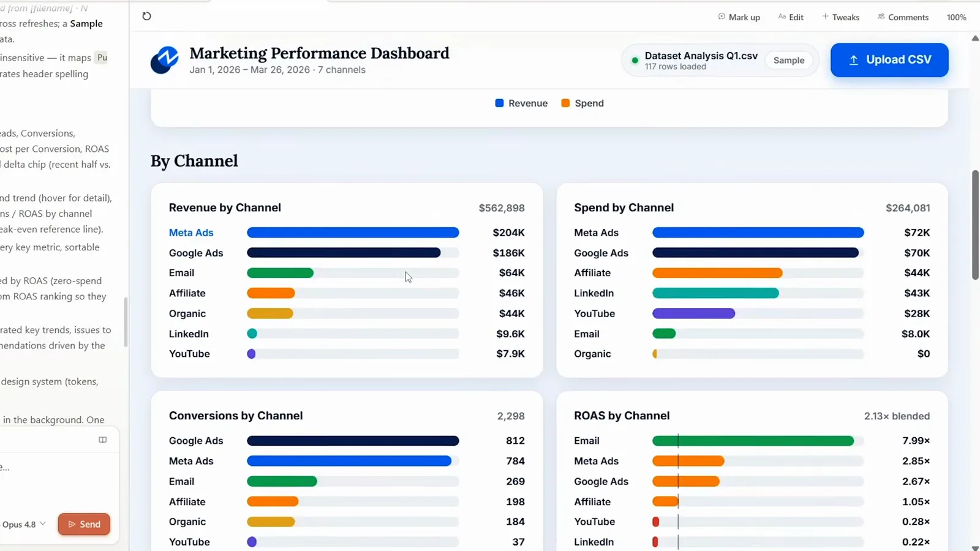
Task: Click the dashboard vertical scrollbar thumb
Action: [x=975, y=225]
